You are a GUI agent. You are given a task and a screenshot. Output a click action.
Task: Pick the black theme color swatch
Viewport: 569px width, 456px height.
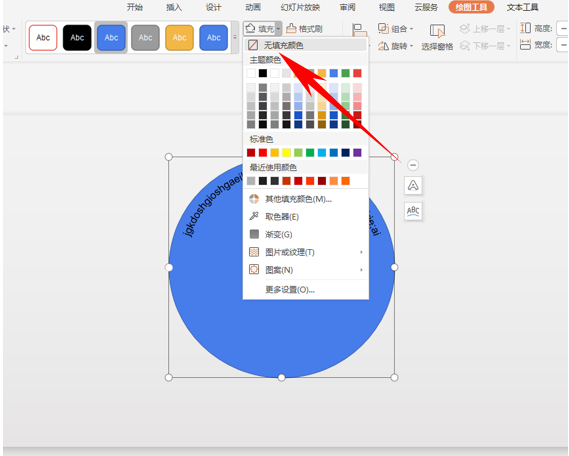(263, 73)
